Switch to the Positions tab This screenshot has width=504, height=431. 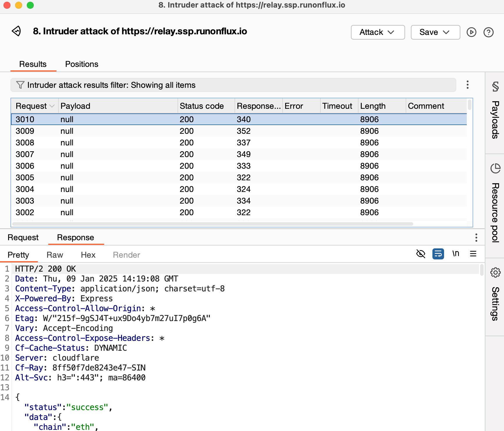tap(82, 64)
